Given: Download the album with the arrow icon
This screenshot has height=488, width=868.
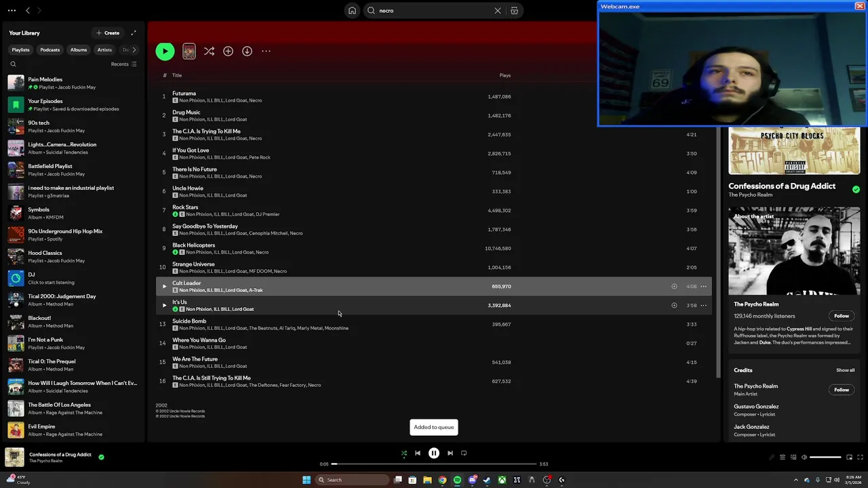Looking at the screenshot, I should pyautogui.click(x=247, y=51).
